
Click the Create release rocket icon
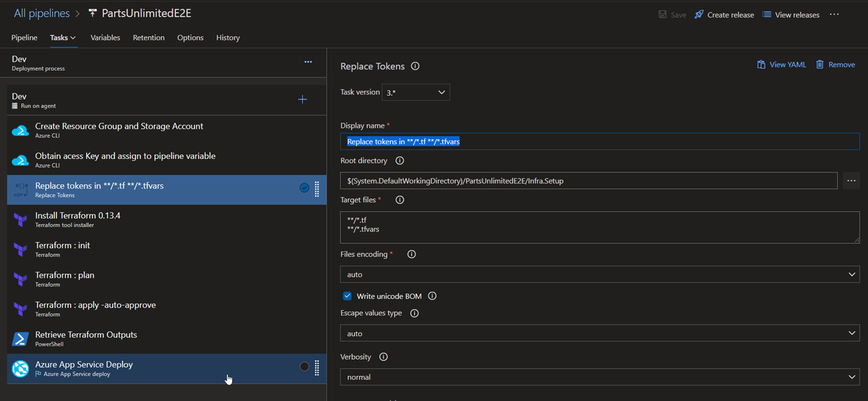click(699, 15)
